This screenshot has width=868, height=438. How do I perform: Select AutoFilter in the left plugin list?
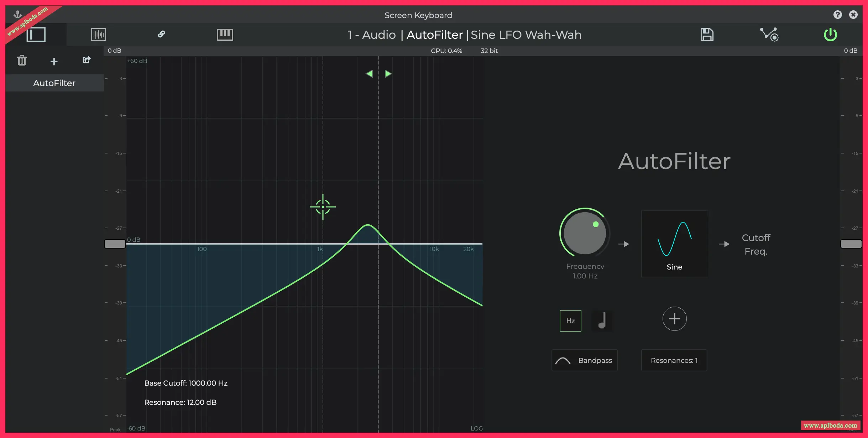tap(54, 83)
